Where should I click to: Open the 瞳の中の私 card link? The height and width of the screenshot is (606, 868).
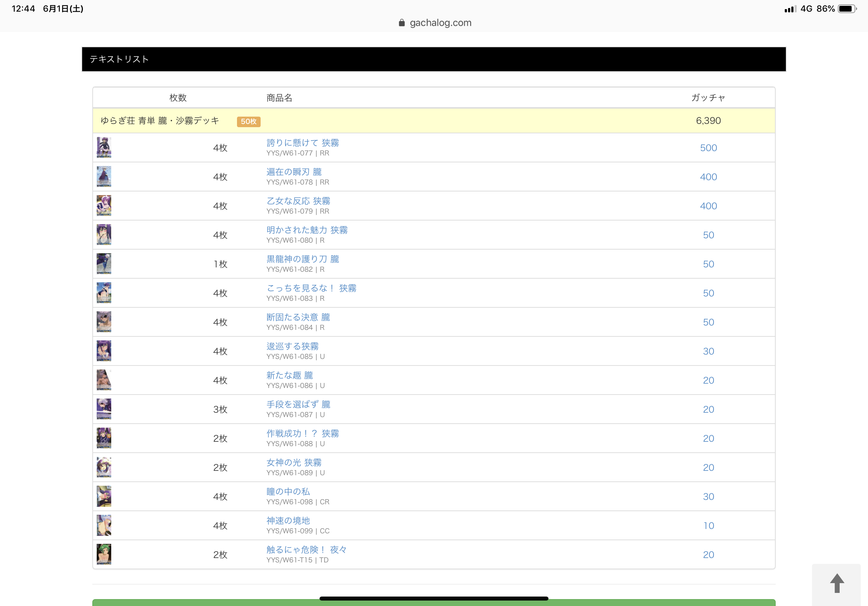(289, 492)
